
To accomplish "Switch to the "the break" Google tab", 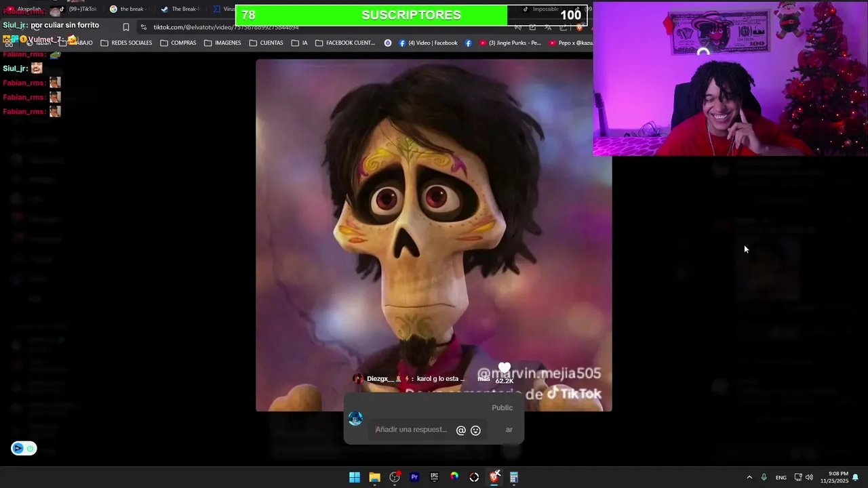I will click(127, 9).
